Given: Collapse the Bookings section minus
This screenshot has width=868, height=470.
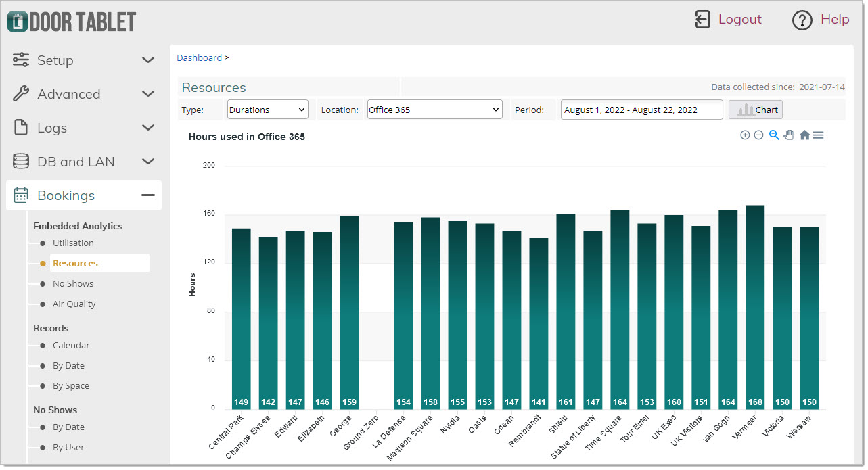Looking at the screenshot, I should pyautogui.click(x=148, y=195).
